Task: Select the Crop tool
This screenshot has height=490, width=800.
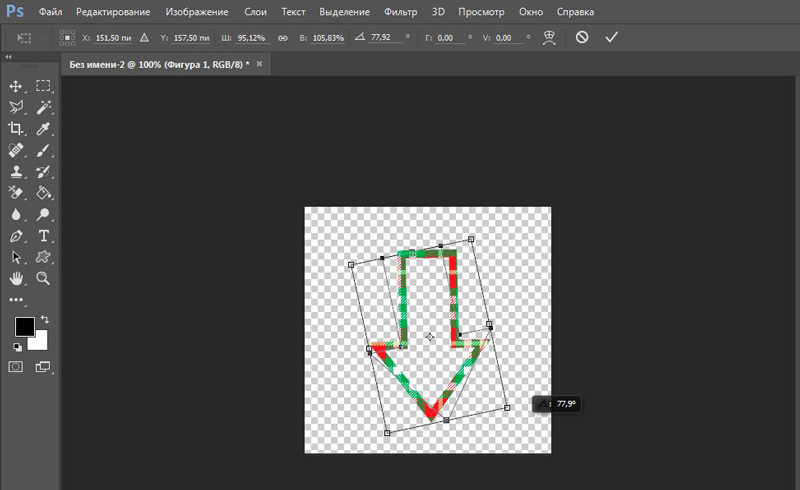Action: pyautogui.click(x=16, y=129)
